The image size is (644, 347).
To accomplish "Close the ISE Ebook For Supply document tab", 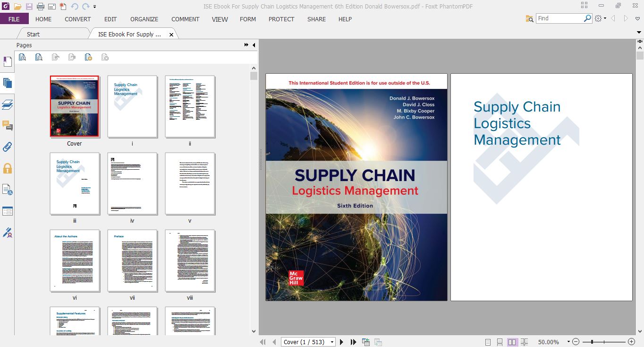I will click(171, 35).
